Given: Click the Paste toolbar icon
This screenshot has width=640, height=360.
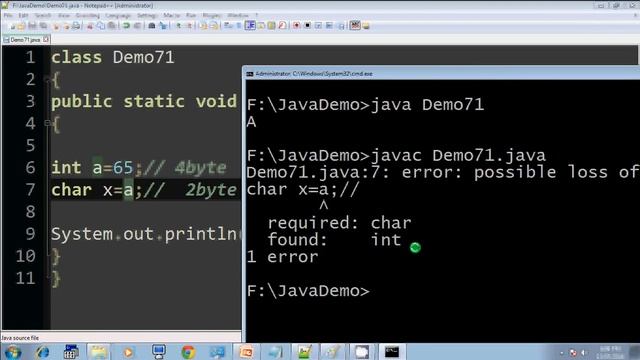Looking at the screenshot, I should [x=111, y=26].
